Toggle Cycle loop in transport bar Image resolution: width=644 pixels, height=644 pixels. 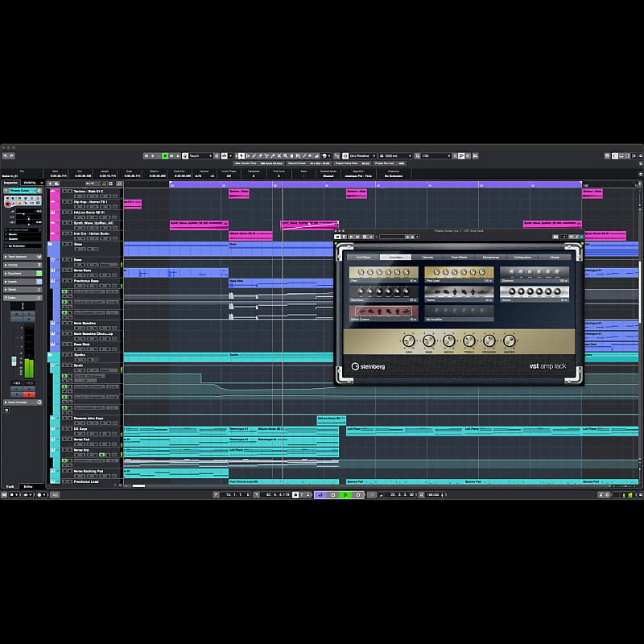pos(320,494)
